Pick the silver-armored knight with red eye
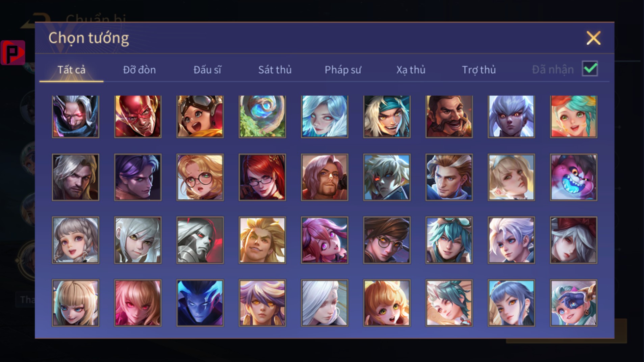 click(200, 240)
